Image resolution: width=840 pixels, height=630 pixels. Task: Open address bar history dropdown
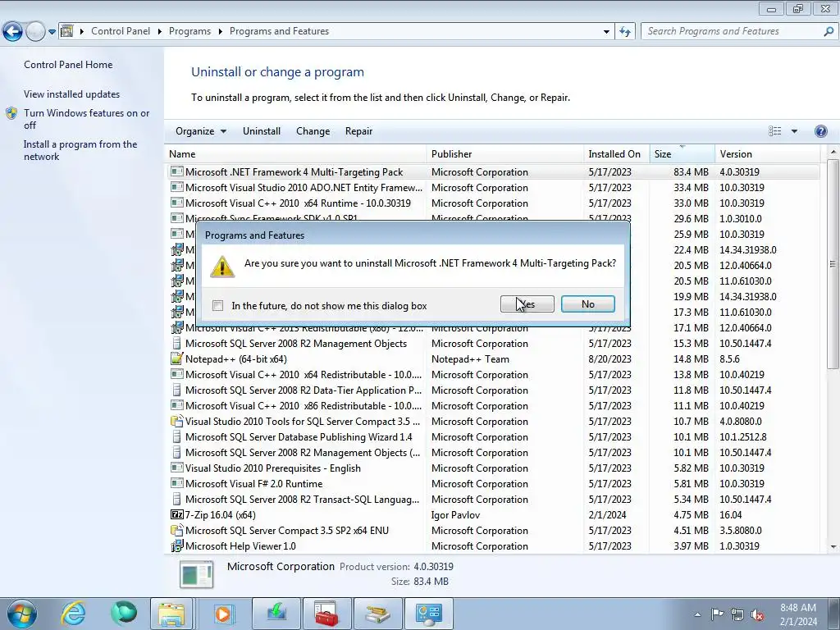click(x=606, y=32)
